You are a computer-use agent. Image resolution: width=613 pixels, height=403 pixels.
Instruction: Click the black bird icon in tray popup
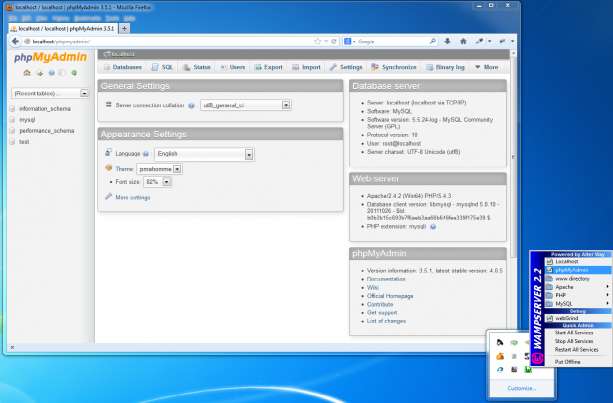click(x=500, y=342)
